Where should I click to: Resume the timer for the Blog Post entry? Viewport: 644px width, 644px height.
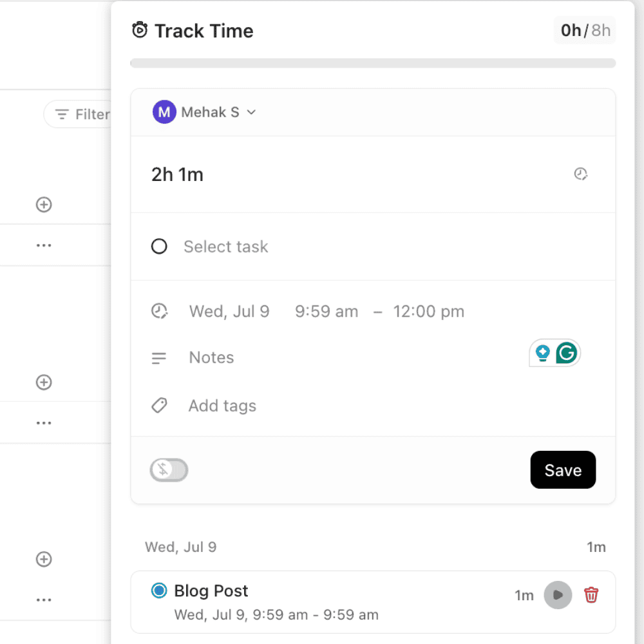coord(558,595)
